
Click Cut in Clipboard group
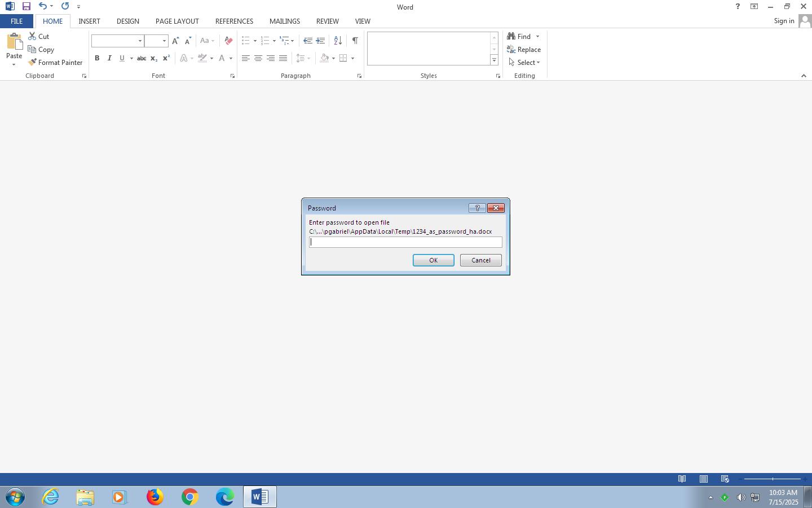point(39,36)
